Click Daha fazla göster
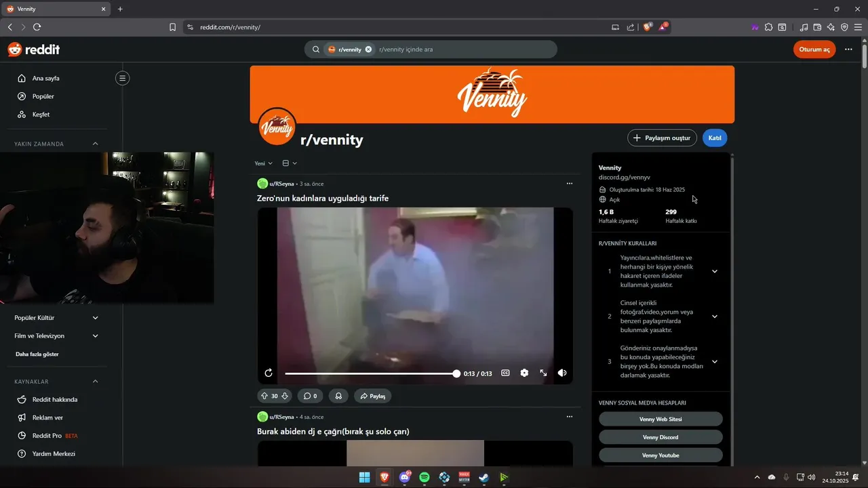The image size is (868, 488). click(x=37, y=354)
